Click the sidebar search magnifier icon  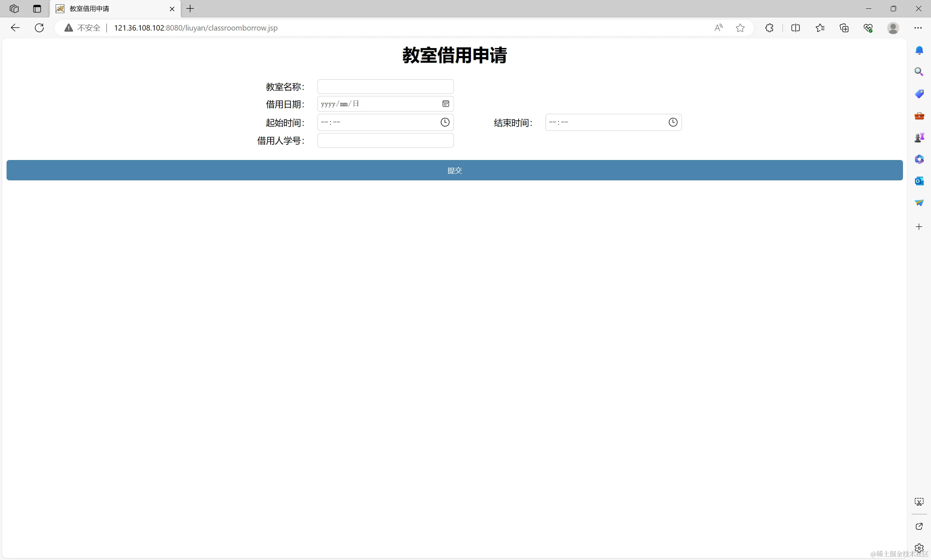pos(919,72)
